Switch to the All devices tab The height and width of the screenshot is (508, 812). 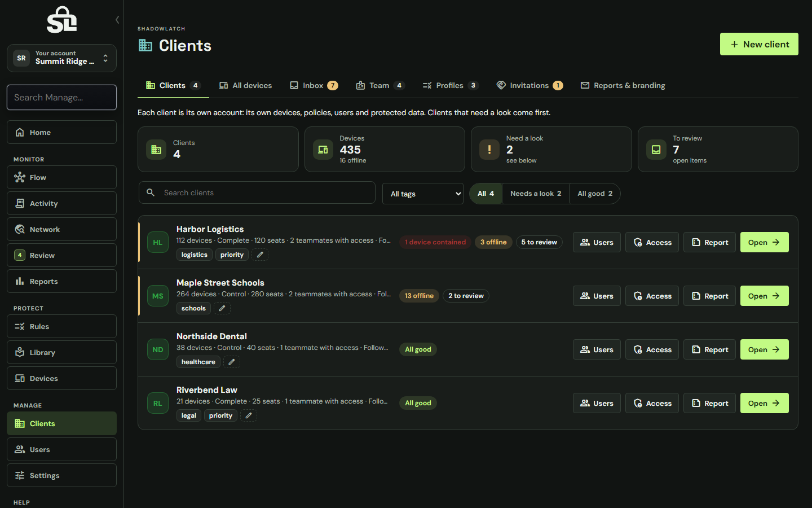tap(245, 86)
